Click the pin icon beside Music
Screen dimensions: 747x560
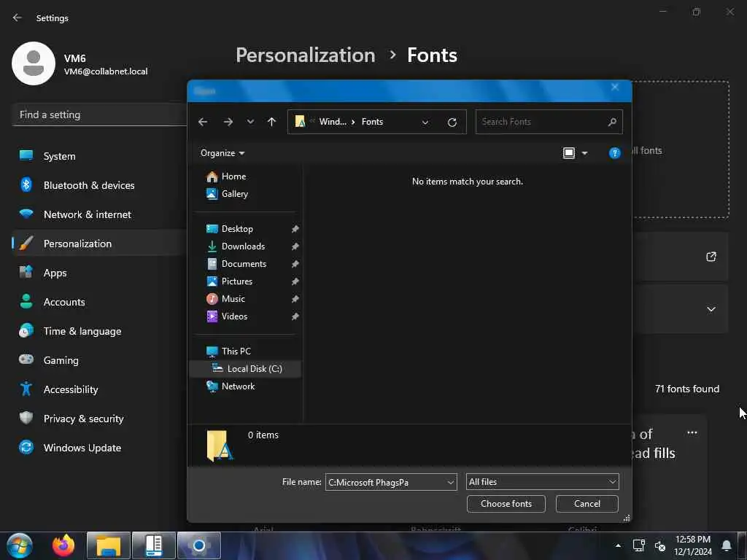click(x=295, y=299)
